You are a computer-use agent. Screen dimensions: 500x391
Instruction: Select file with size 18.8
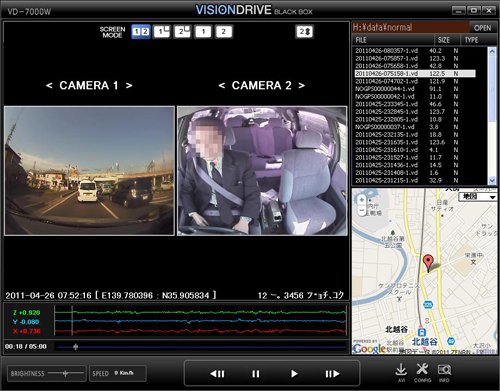pos(415,135)
